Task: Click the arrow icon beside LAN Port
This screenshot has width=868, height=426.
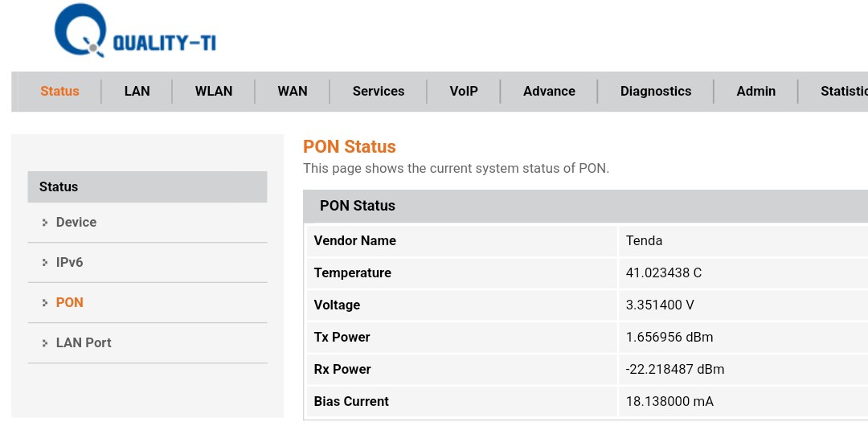Action: pos(45,343)
